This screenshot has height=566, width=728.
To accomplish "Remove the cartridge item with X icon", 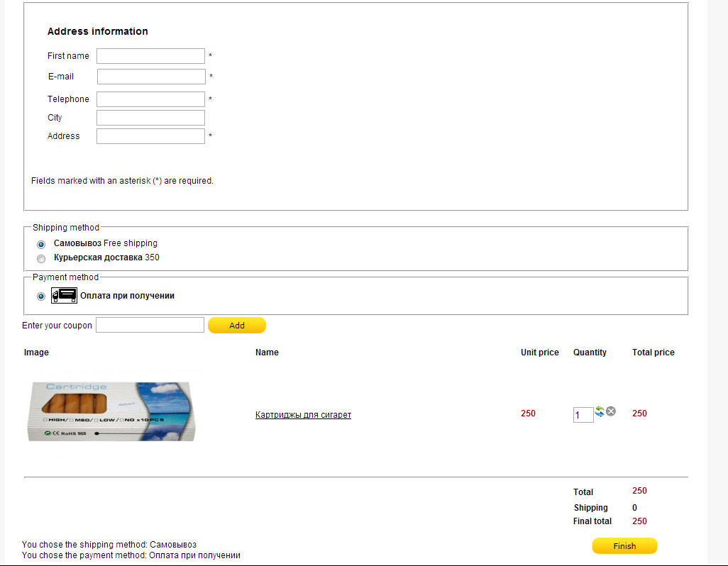I will [611, 411].
